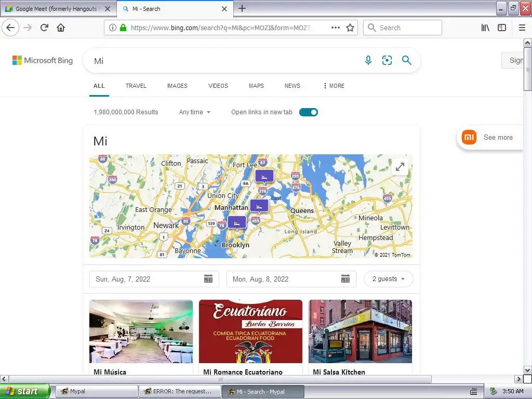Switch to the IMAGES tab
Viewport: 532px width, 399px height.
click(x=177, y=86)
